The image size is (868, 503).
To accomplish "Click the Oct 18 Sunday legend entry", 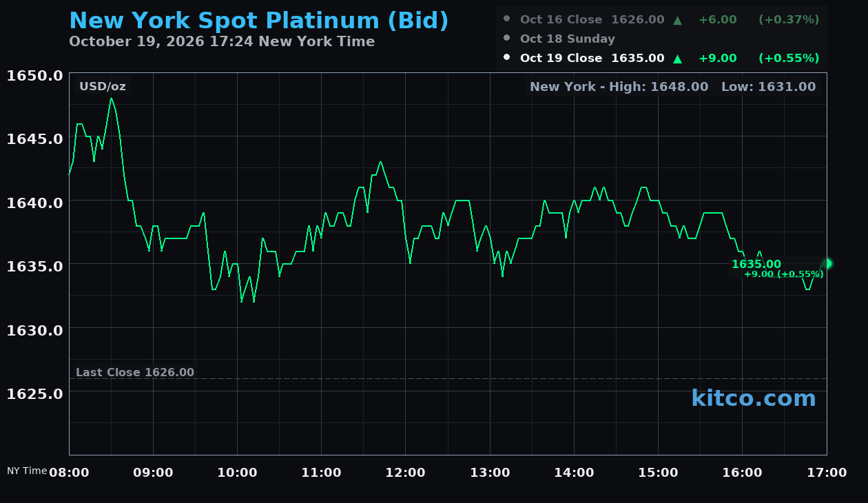I will (x=568, y=39).
